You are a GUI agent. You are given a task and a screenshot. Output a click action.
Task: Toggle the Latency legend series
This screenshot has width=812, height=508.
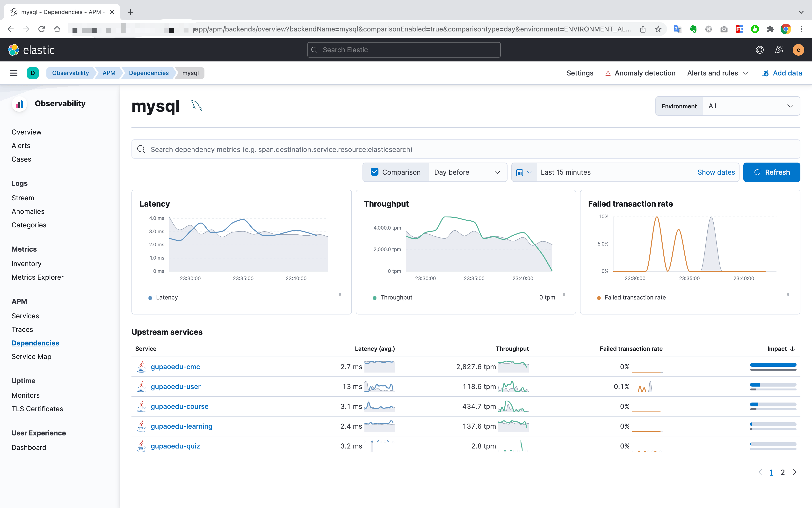click(x=163, y=297)
